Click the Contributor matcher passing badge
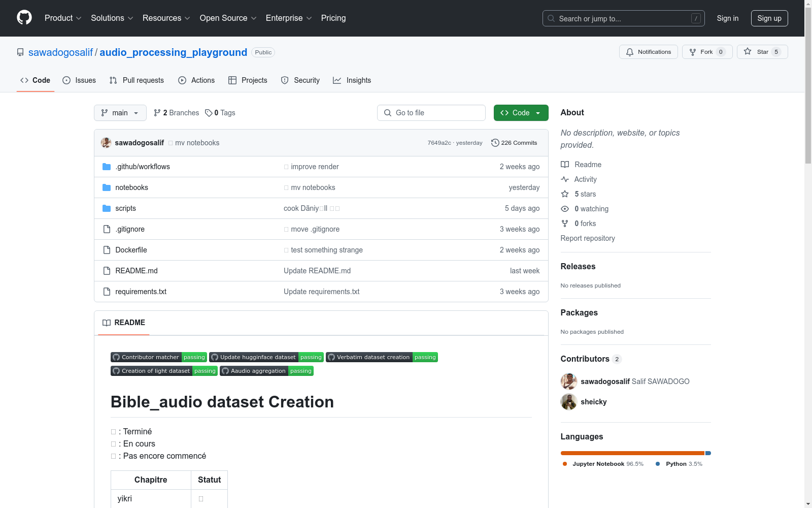This screenshot has width=812, height=508. 159,357
